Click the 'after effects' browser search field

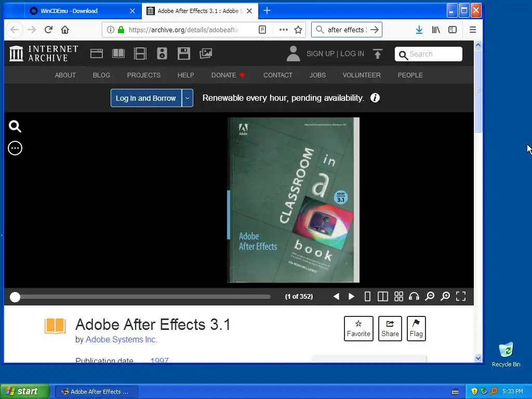[x=345, y=30]
